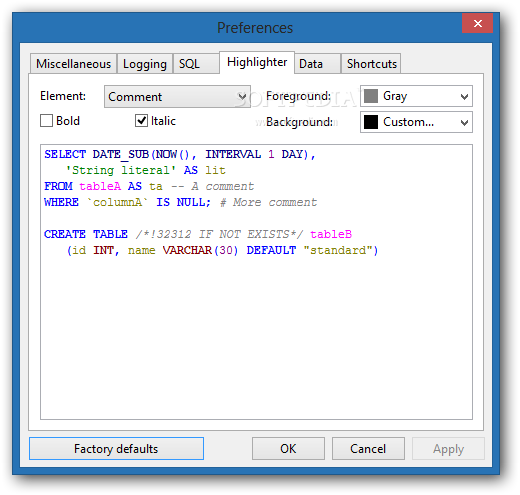
Task: Expand the Background color dropdown
Action: [x=416, y=122]
